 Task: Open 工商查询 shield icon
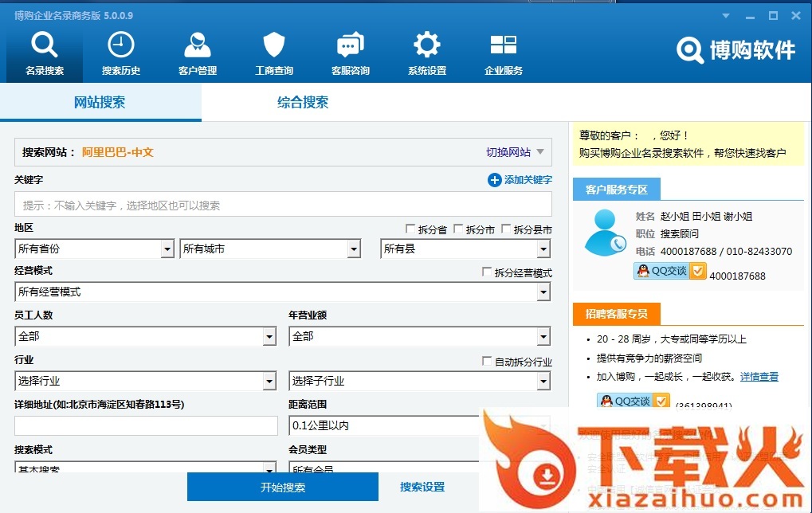(x=274, y=45)
